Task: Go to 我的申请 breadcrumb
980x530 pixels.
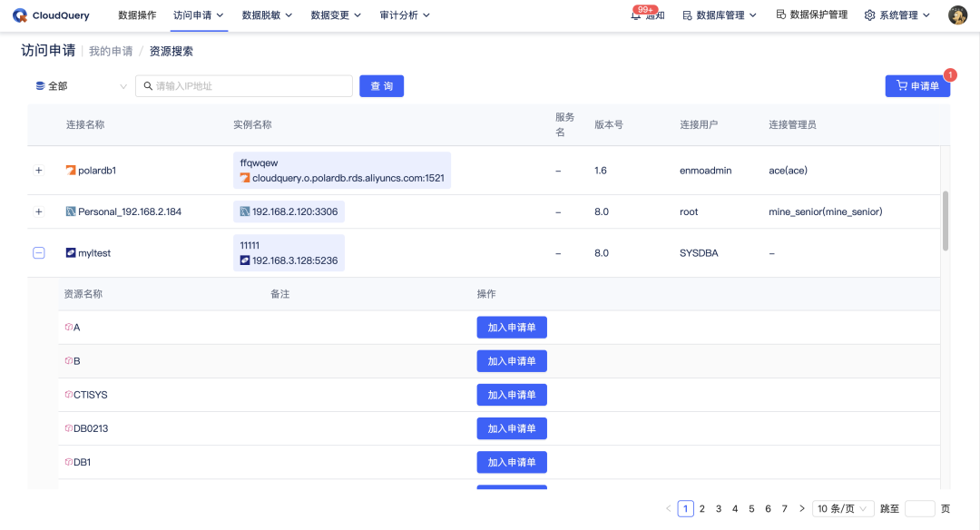Action: coord(111,51)
